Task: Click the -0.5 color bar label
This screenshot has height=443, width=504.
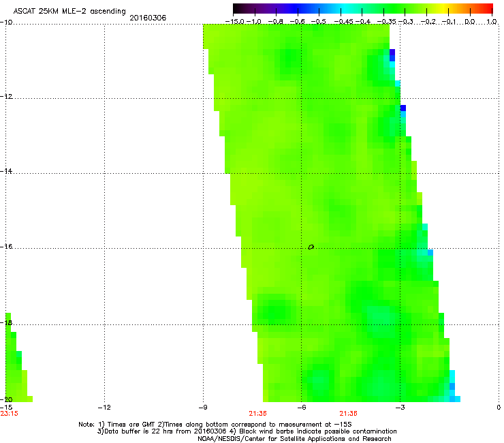Action: [x=319, y=22]
